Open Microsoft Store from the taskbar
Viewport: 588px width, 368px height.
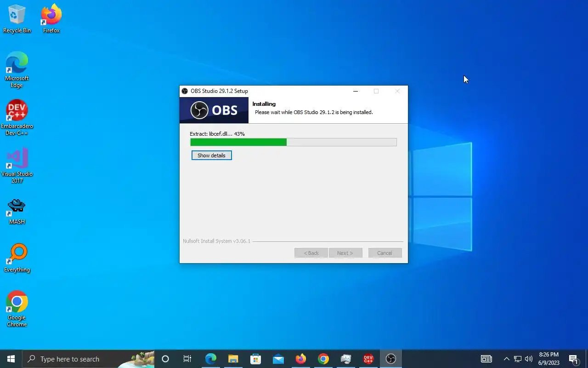pos(255,359)
